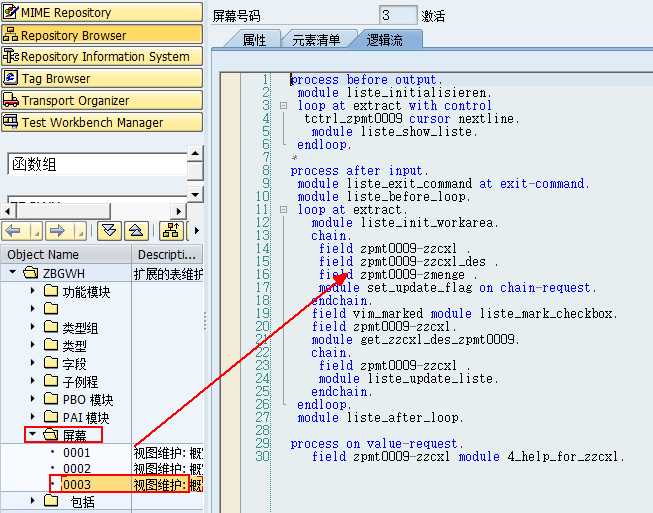Click the 屏幕号码 input field
This screenshot has height=513, width=653.
tap(398, 15)
